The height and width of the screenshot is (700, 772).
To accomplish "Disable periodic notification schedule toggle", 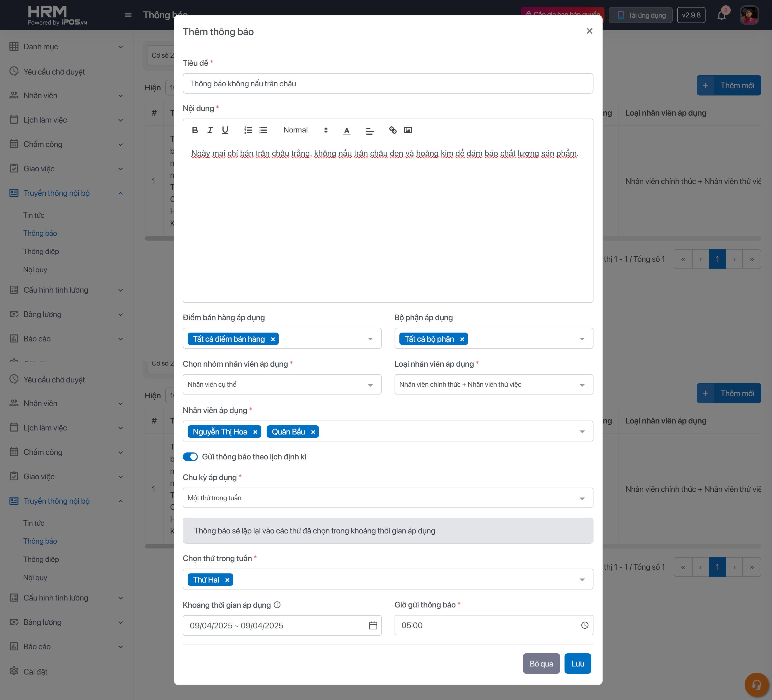I will click(x=190, y=457).
